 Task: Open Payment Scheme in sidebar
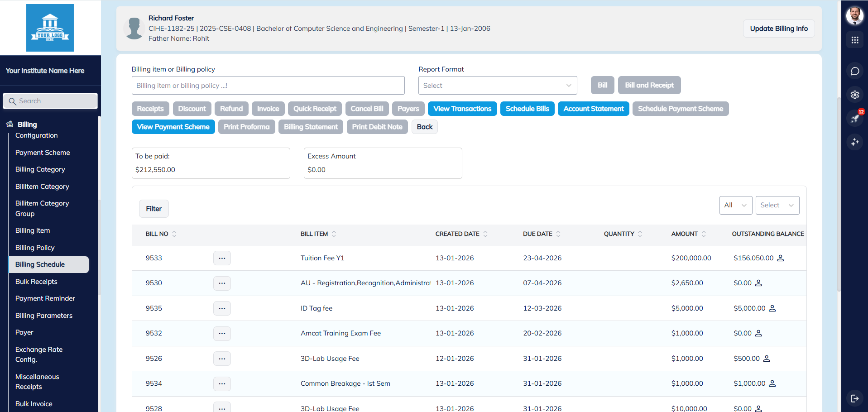(43, 153)
